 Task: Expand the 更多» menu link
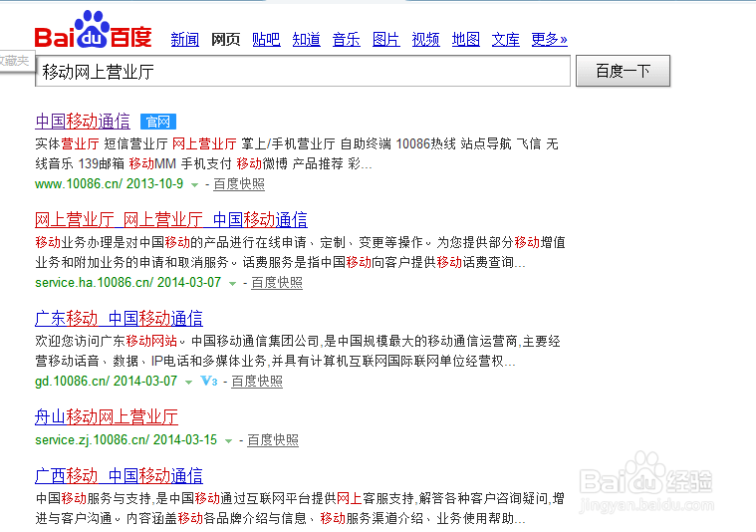(x=549, y=39)
